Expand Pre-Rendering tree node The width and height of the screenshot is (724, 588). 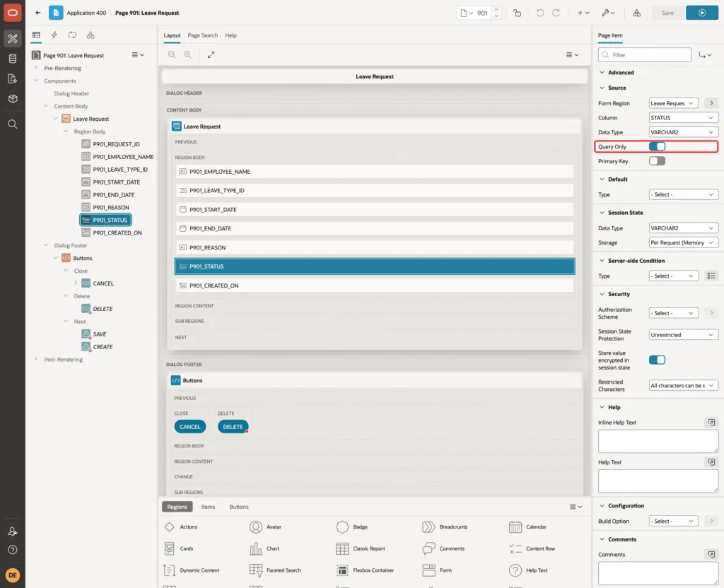[36, 68]
